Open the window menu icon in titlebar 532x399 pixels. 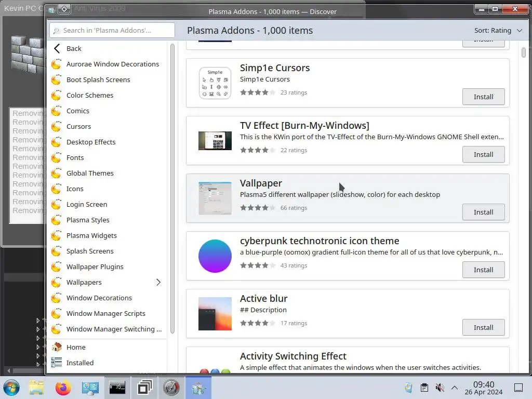pos(64,9)
